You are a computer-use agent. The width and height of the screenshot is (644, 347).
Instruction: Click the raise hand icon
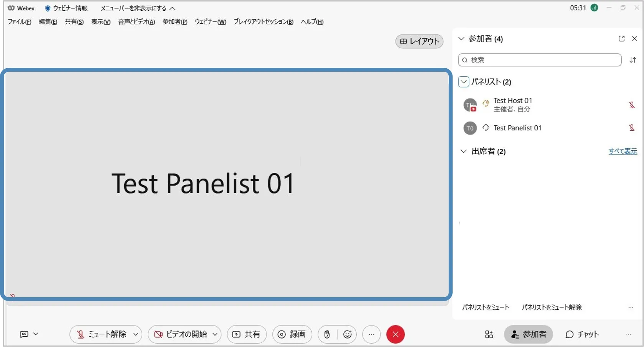(327, 334)
